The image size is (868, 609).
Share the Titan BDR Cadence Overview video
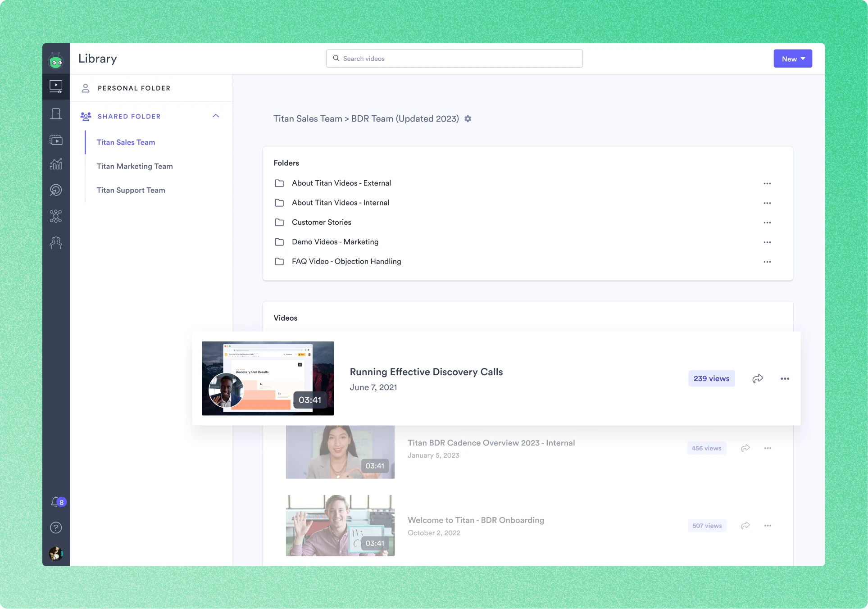click(x=745, y=448)
